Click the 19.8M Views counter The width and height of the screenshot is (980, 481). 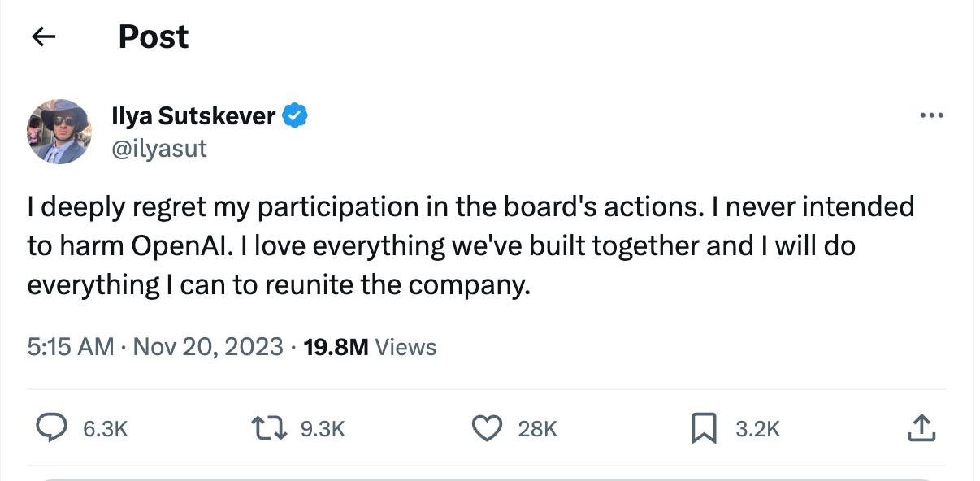370,347
